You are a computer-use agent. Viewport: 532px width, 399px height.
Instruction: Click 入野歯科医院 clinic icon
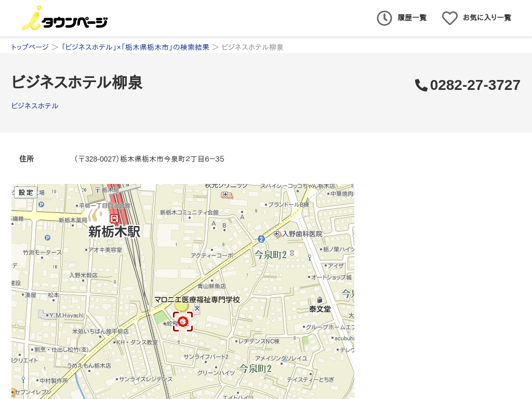point(276,234)
